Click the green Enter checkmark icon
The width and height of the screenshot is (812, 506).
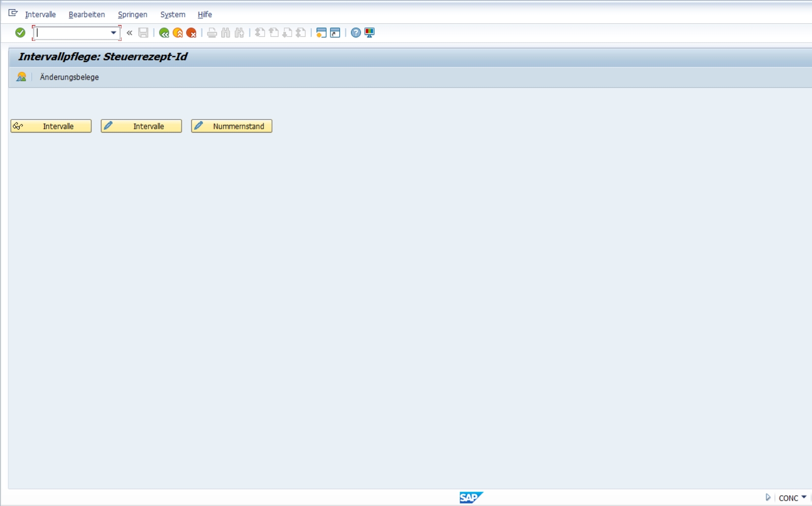(20, 32)
